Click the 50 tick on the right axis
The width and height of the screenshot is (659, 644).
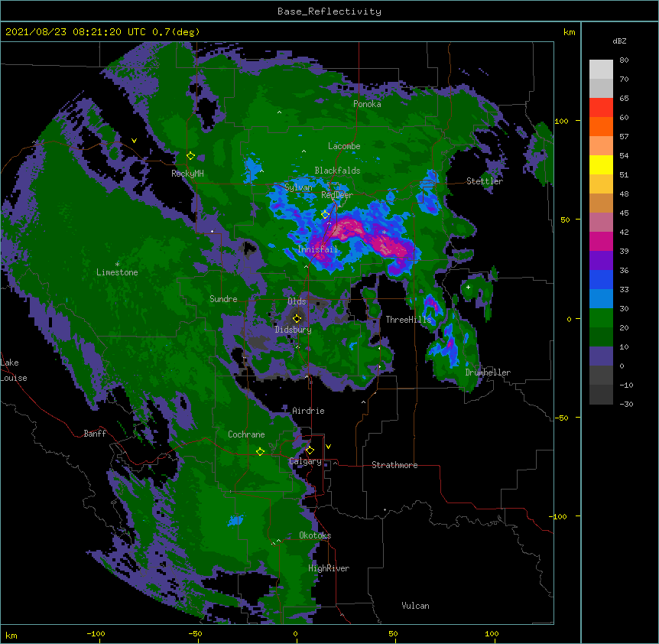[x=565, y=220]
